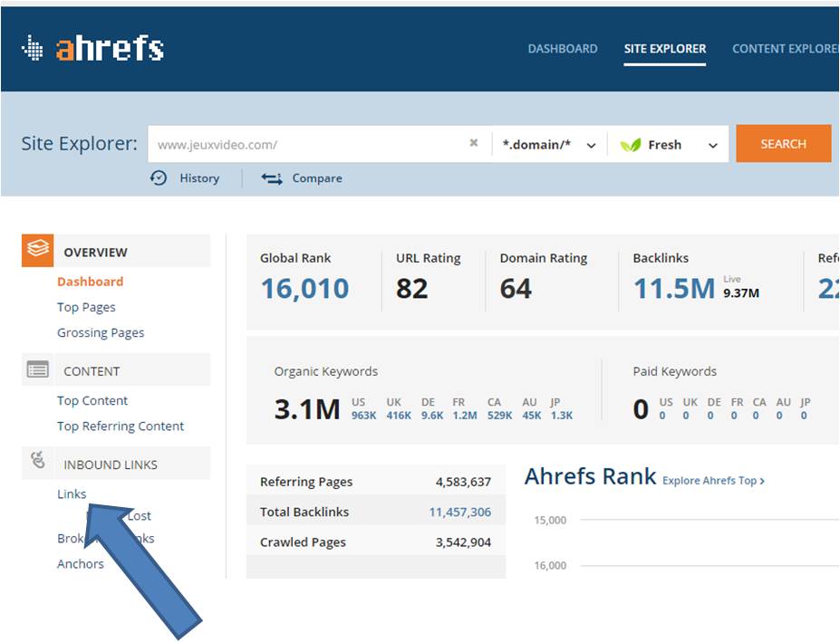The height and width of the screenshot is (642, 840).
Task: Click the Global Rank value 16,010
Action: (304, 289)
